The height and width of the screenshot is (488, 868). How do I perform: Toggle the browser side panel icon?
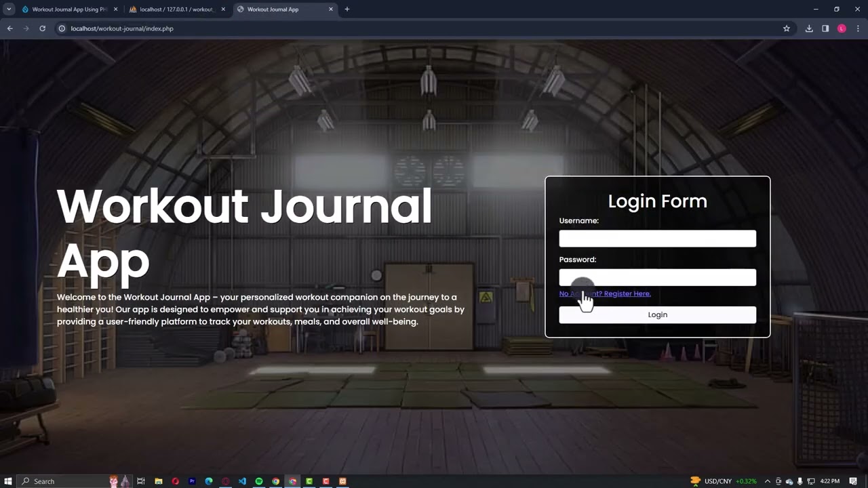[825, 28]
